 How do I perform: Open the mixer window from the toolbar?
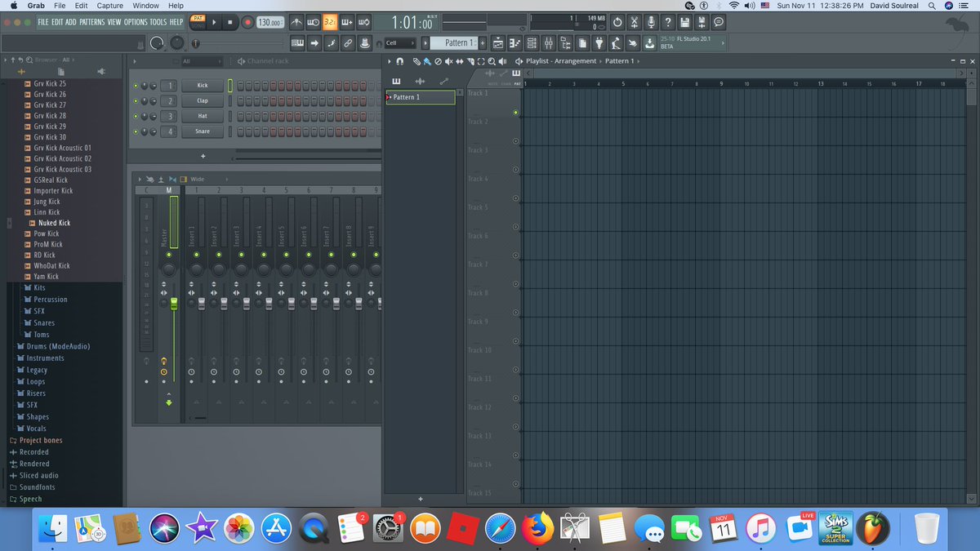(x=549, y=42)
